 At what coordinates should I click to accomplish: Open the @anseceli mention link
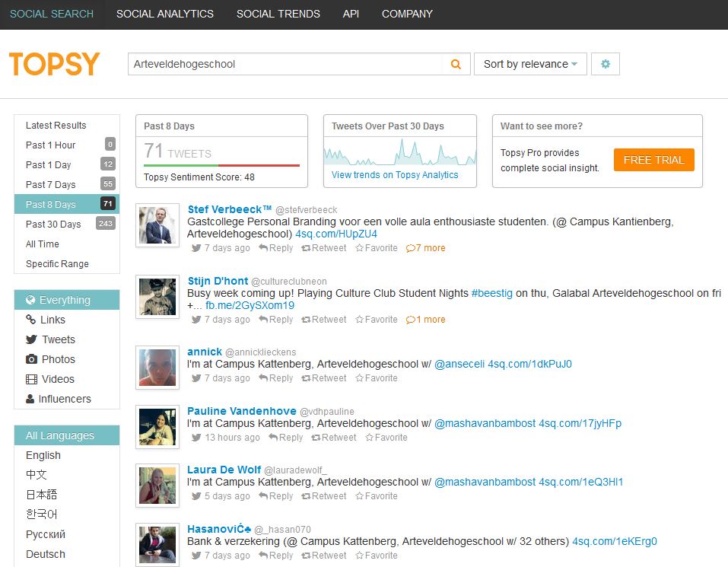459,364
